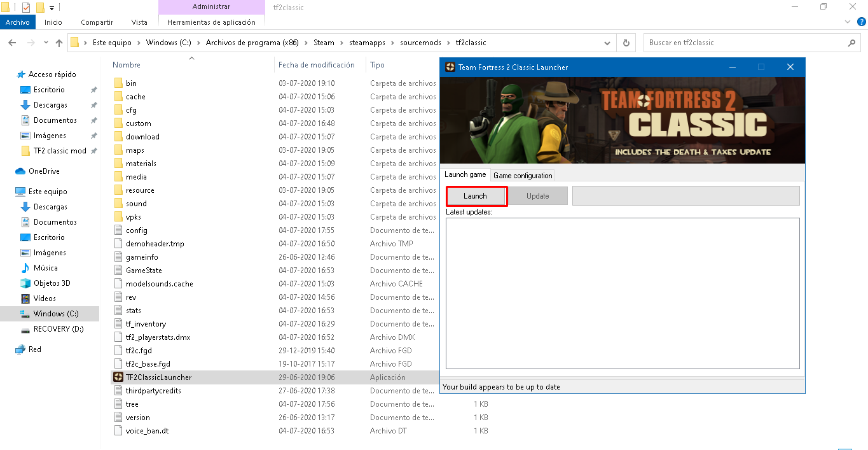This screenshot has width=868, height=450.
Task: Open quick access toolbar customize dropdown
Action: [52, 8]
